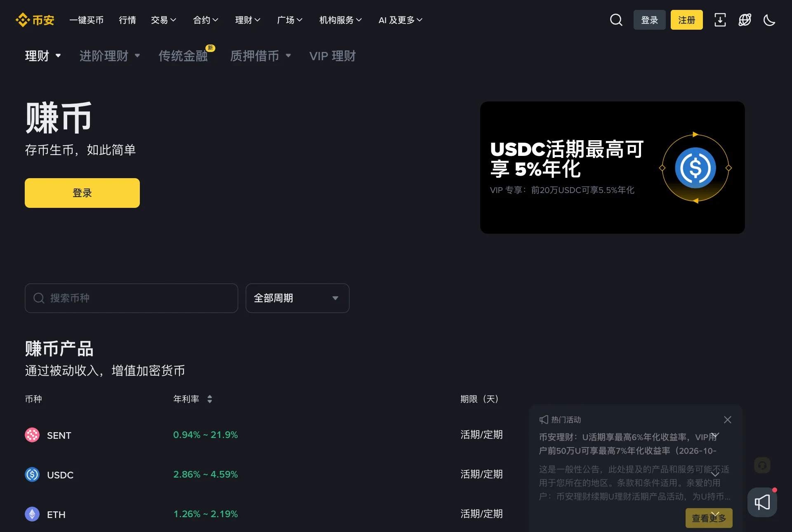Click the customer support headset icon
The height and width of the screenshot is (532, 792).
coord(762,465)
